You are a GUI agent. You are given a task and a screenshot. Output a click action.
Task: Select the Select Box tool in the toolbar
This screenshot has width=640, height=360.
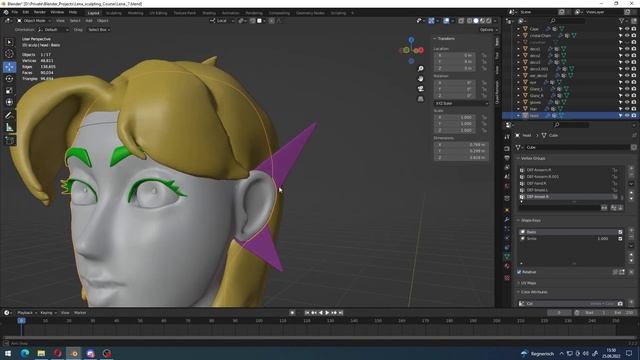coord(9,42)
